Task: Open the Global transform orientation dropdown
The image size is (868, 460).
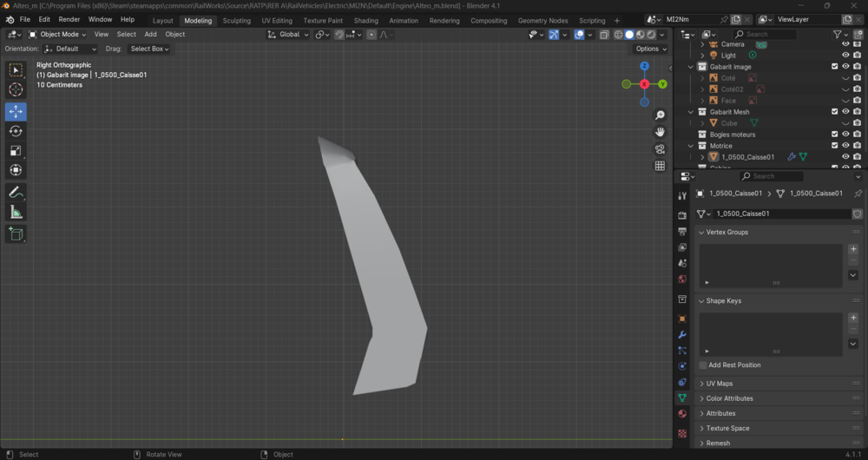Action: pyautogui.click(x=288, y=35)
